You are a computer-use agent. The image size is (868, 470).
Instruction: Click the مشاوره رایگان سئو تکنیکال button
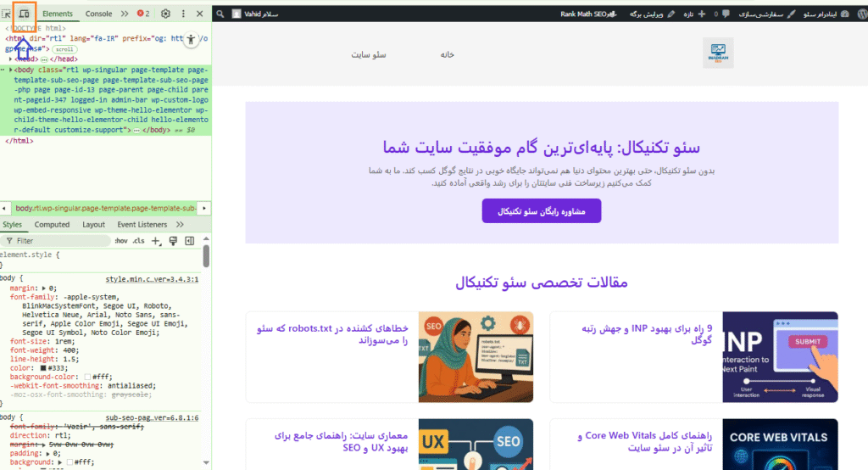(542, 211)
